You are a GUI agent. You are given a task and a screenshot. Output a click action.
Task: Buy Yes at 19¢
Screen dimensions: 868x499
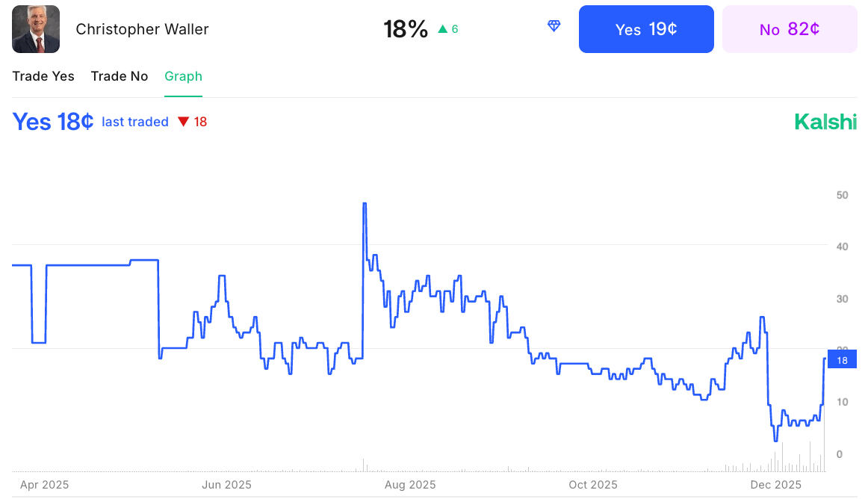(x=646, y=29)
